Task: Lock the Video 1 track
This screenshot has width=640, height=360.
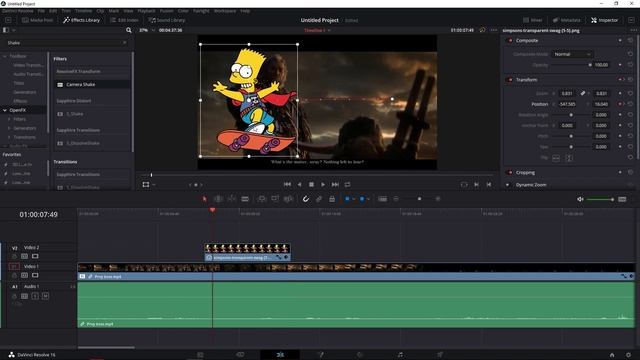Action: coord(14,276)
